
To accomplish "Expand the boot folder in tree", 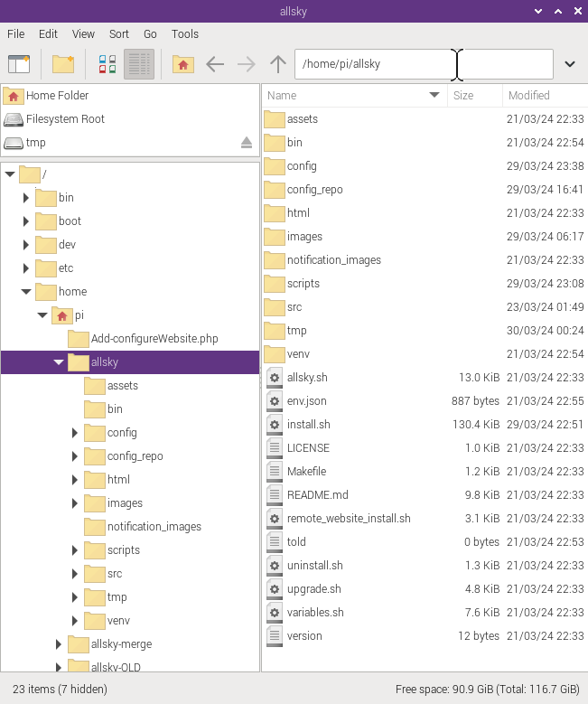I will click(x=26, y=221).
